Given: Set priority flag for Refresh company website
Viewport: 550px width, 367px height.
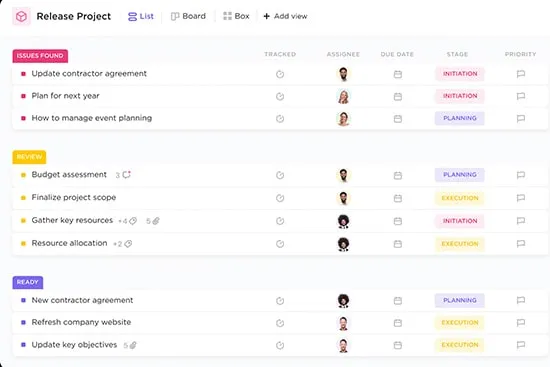Looking at the screenshot, I should 521,322.
